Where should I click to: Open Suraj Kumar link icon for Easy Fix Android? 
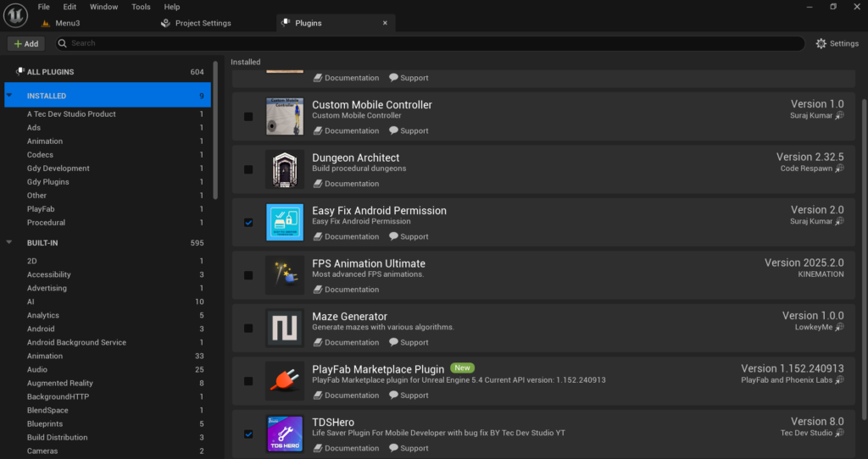click(840, 221)
